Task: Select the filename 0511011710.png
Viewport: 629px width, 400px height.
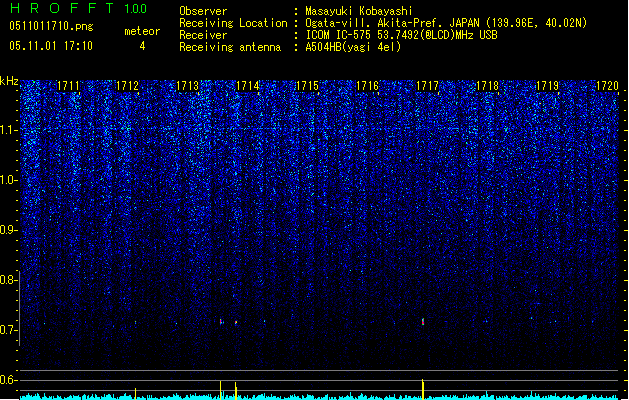Action: [x=51, y=27]
